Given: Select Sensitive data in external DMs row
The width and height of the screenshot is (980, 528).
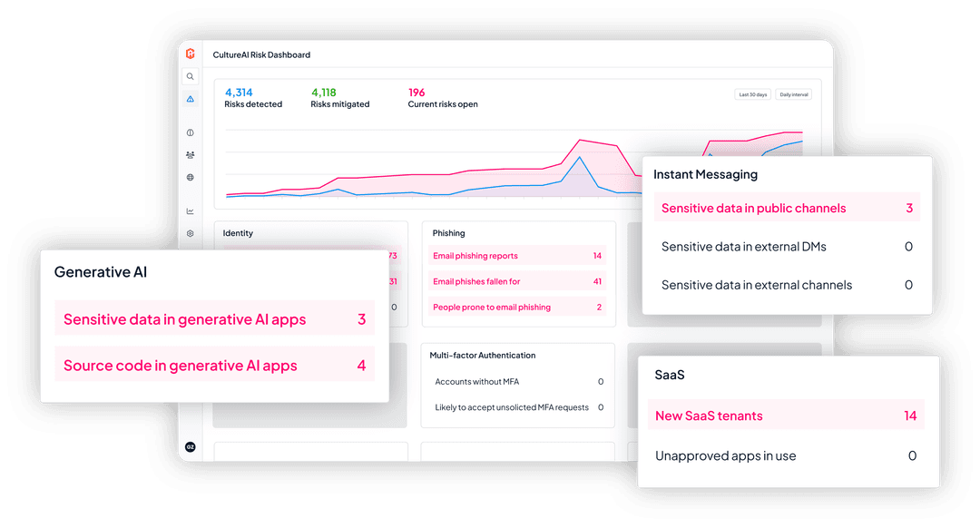Looking at the screenshot, I should [x=787, y=246].
